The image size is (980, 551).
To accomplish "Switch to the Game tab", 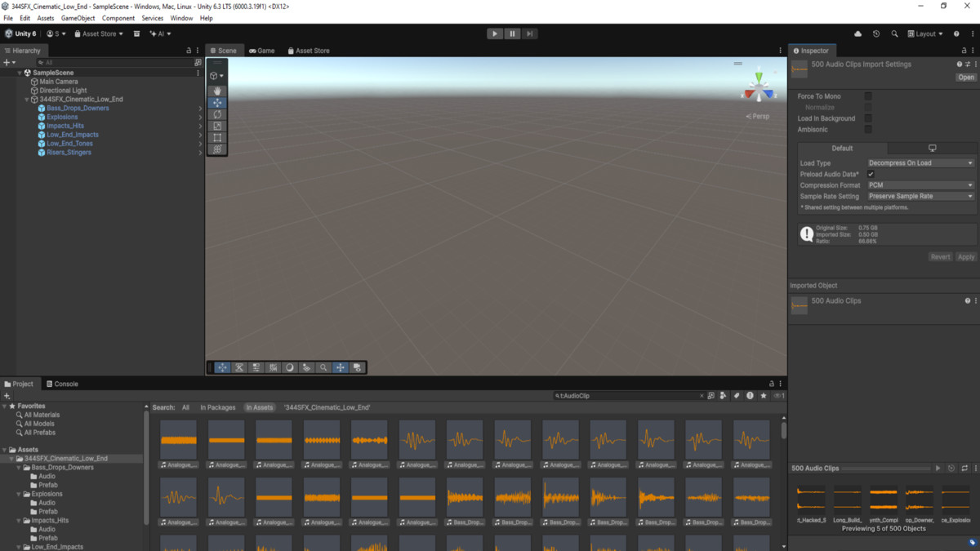I will (x=262, y=51).
